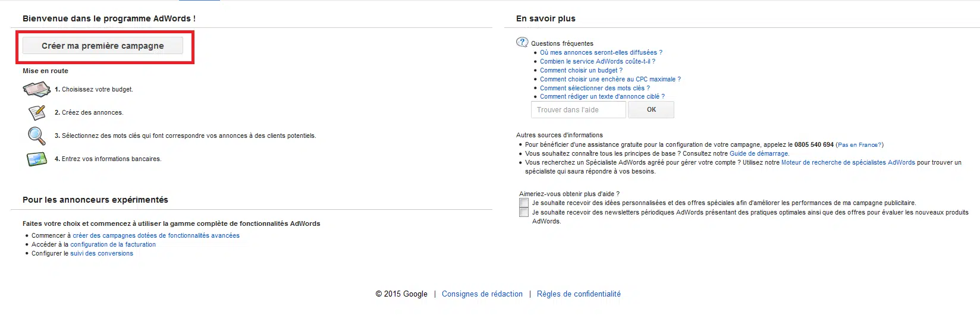980x315 pixels.
Task: Focus the Trouver dans l'aide search field
Action: (x=578, y=110)
